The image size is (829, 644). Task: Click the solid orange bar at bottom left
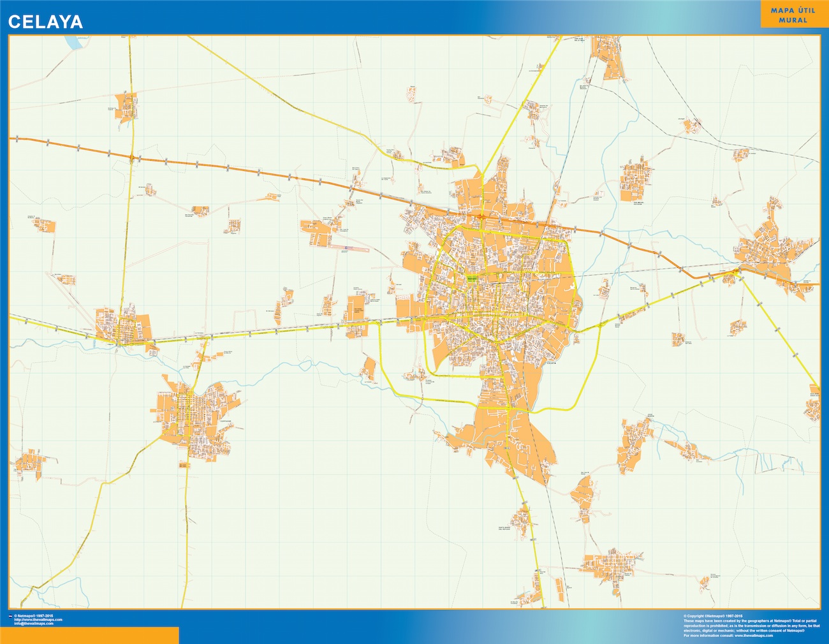89,635
